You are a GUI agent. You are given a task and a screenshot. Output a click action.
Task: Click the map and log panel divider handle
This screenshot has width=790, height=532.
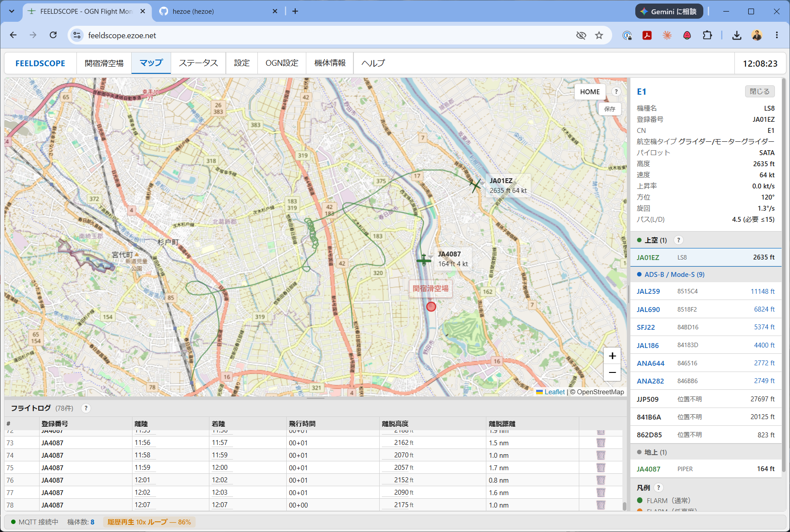(316, 398)
